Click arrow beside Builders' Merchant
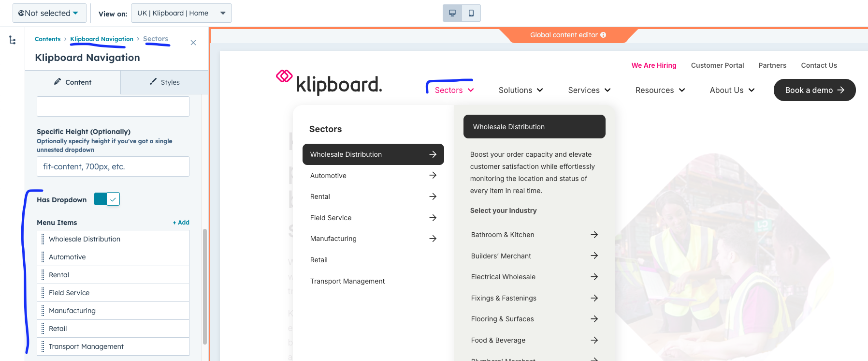The image size is (868, 361). tap(594, 256)
